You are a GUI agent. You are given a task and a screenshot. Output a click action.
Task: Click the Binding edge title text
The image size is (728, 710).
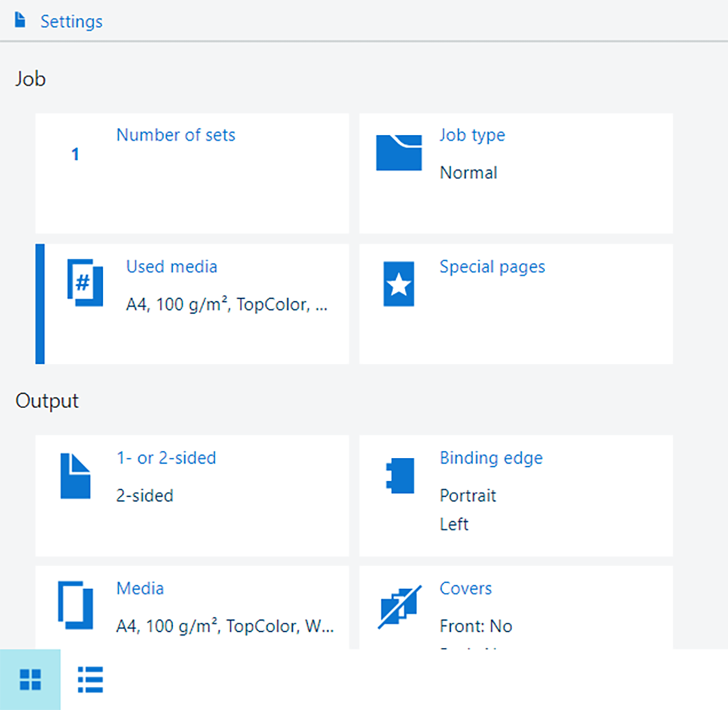[491, 458]
